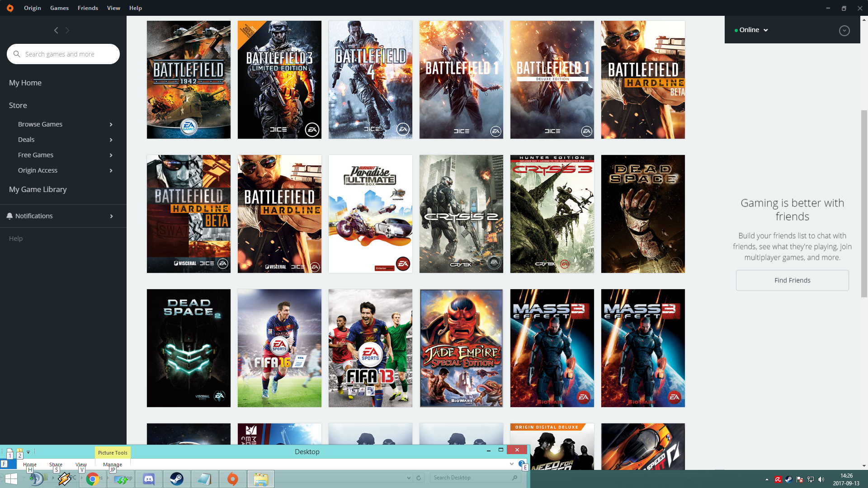
Task: Switch to Share tab in Desktop window
Action: click(x=56, y=464)
